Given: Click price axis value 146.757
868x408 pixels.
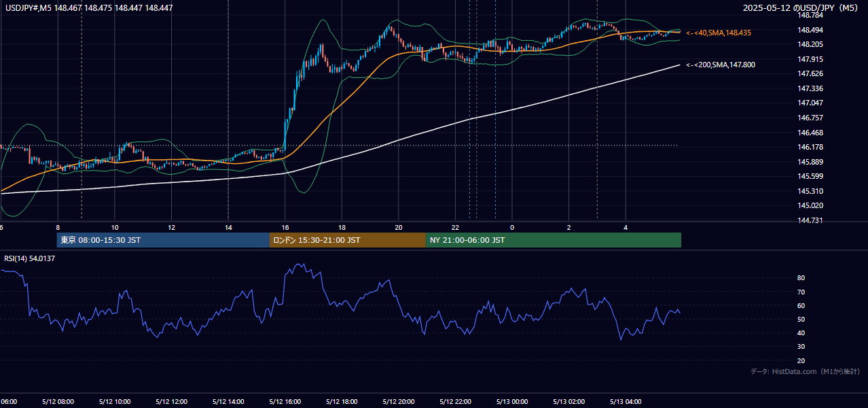Looking at the screenshot, I should tap(810, 118).
